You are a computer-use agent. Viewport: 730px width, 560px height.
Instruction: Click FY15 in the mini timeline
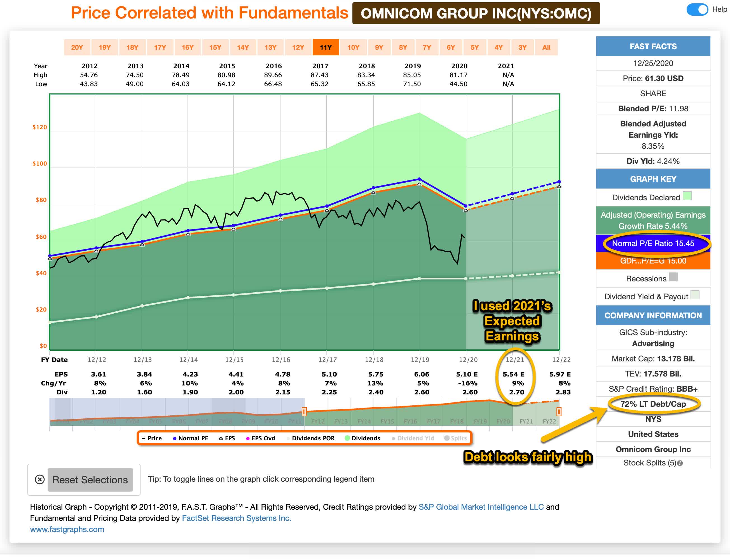(x=387, y=422)
